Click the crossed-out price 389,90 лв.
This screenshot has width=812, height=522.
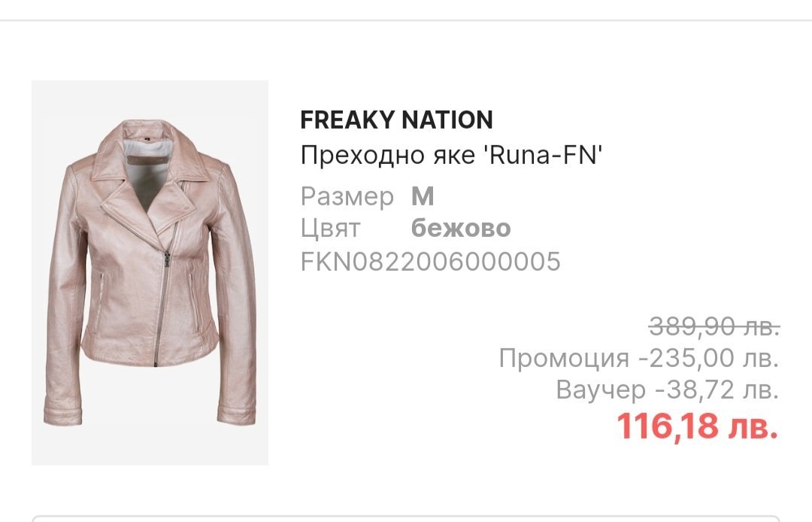click(x=714, y=326)
